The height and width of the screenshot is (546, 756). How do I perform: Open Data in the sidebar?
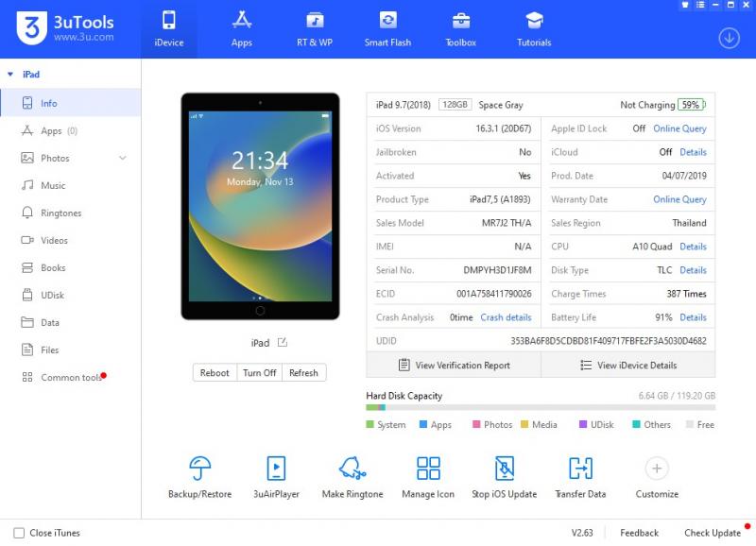(70, 322)
